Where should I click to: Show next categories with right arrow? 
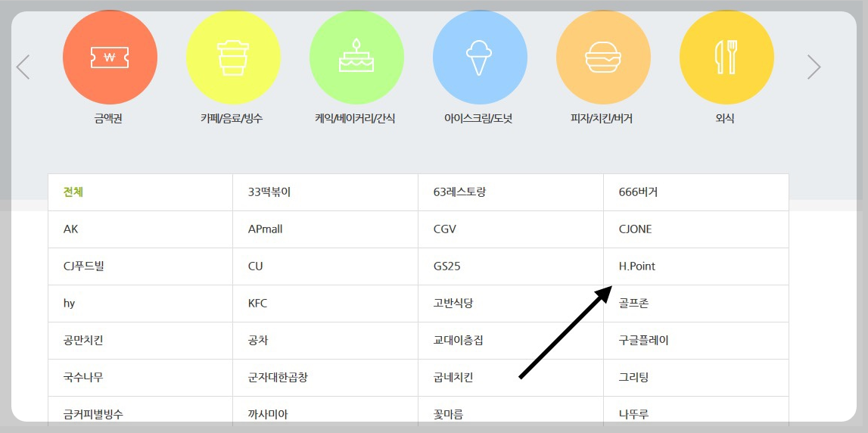pyautogui.click(x=814, y=67)
